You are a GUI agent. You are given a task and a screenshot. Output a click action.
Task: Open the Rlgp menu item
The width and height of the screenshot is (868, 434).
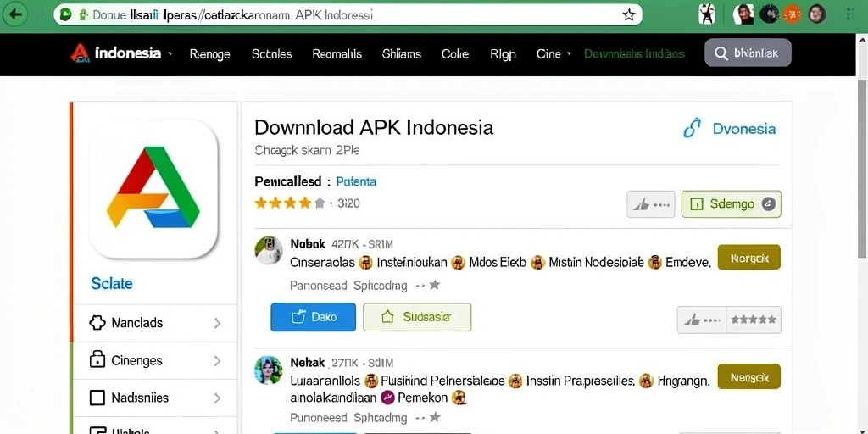pyautogui.click(x=504, y=54)
